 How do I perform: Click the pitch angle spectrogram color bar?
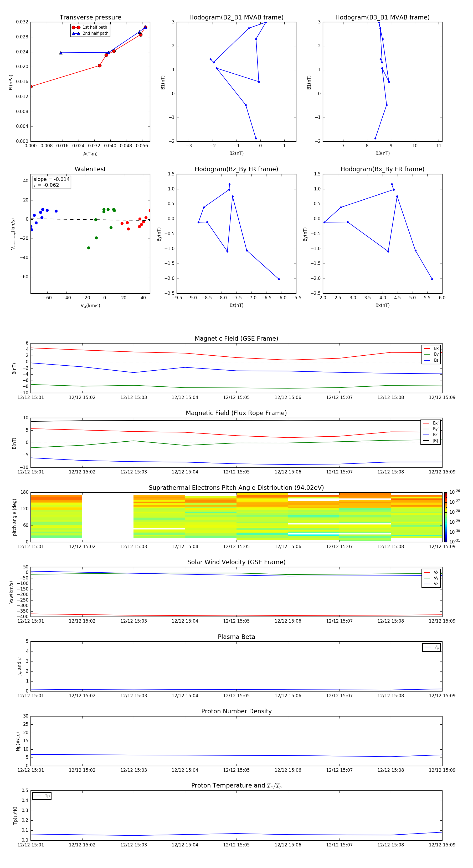445,517
